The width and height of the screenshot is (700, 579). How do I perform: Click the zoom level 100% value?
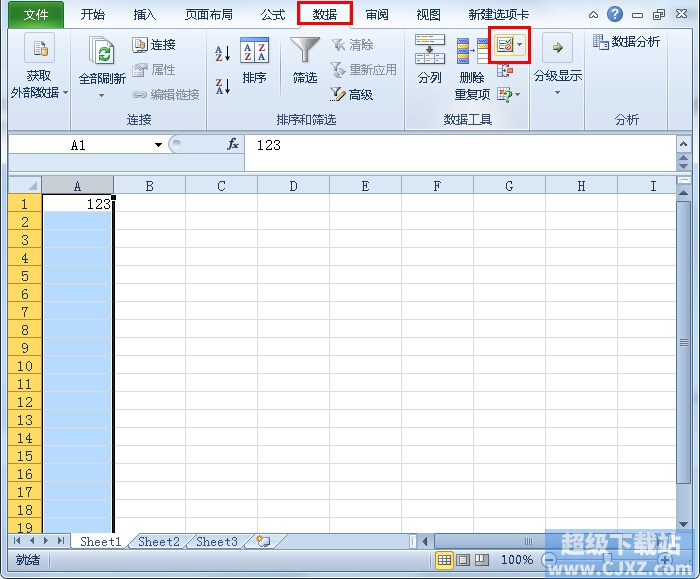(x=517, y=559)
